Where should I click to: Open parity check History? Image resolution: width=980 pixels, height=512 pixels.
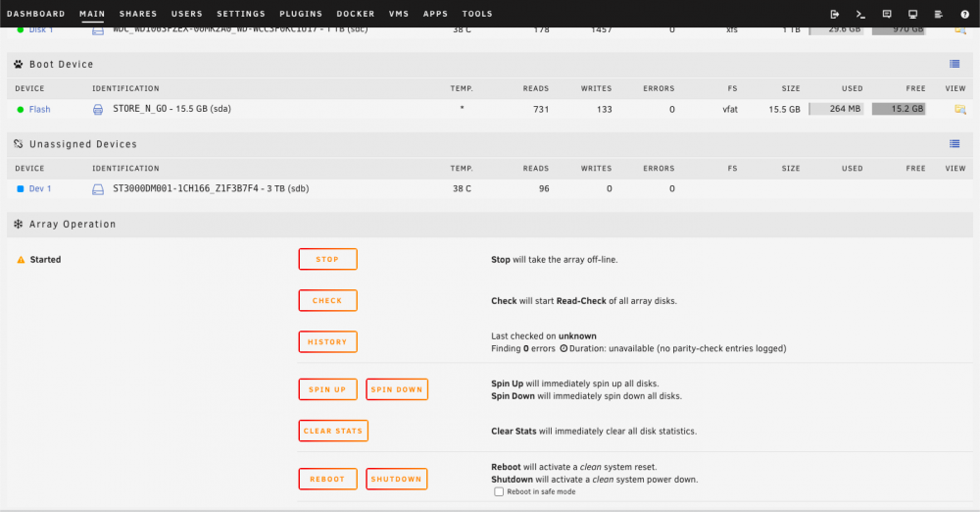click(x=327, y=341)
